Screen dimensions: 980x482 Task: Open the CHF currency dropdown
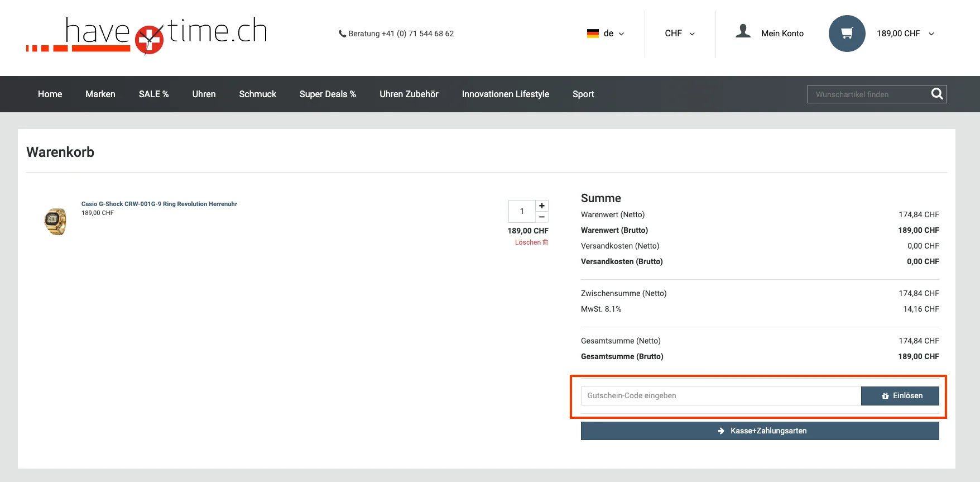(680, 34)
